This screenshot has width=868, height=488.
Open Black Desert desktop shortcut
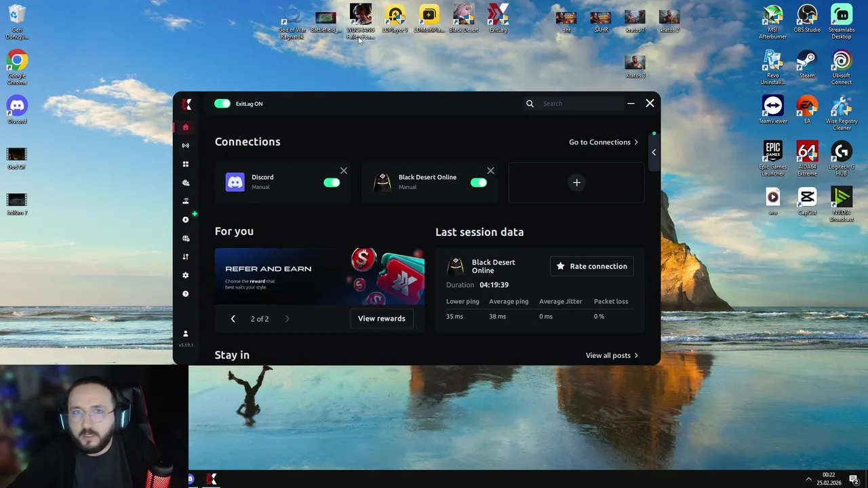464,19
